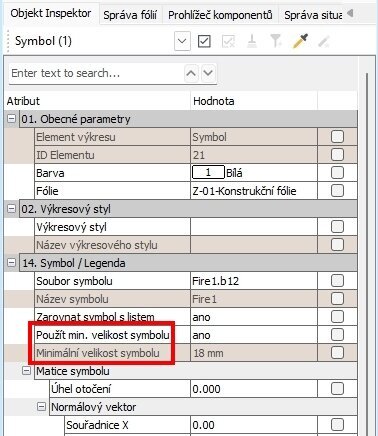
Task: Collapse the 14. Symbol / Legenda group
Action: (11, 262)
